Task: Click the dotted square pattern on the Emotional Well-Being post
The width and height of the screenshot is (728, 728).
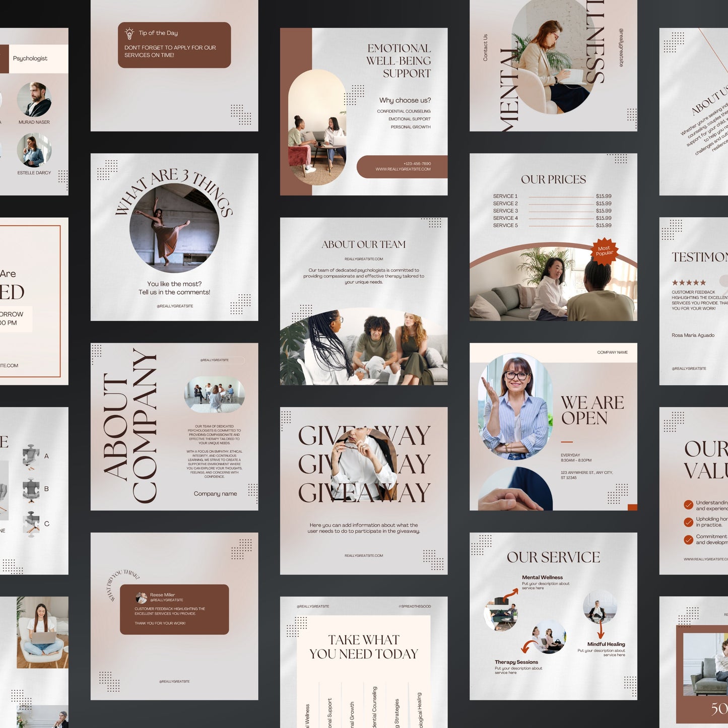Action: 354,95
